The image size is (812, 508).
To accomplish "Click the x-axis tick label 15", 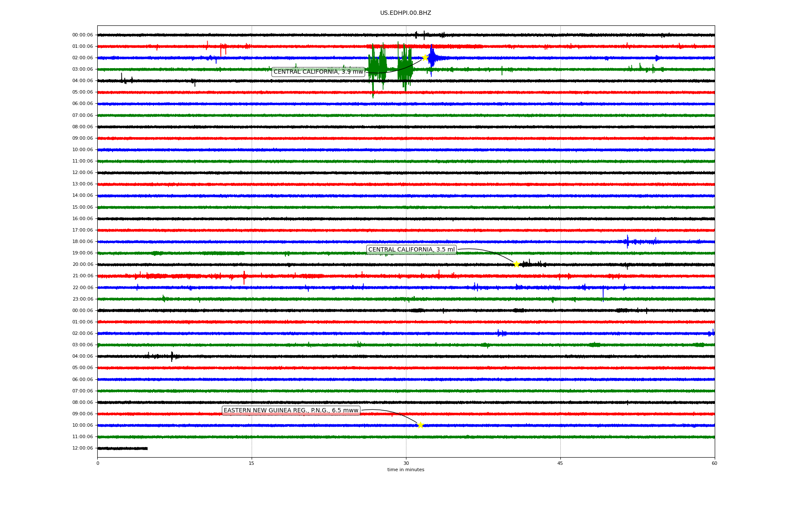I will point(252,463).
